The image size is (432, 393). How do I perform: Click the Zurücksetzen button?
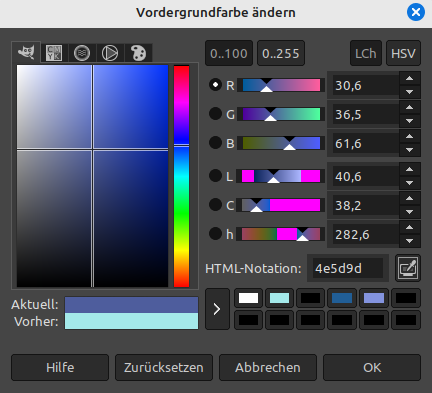pos(164,368)
